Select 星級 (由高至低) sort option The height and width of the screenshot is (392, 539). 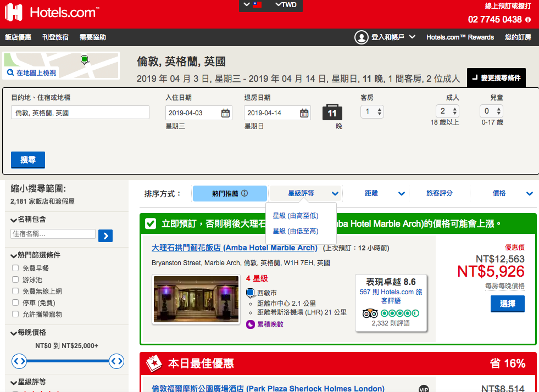point(296,216)
